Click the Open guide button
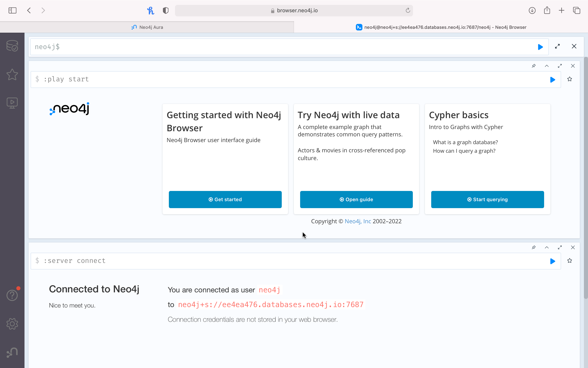The image size is (588, 368). pos(356,199)
